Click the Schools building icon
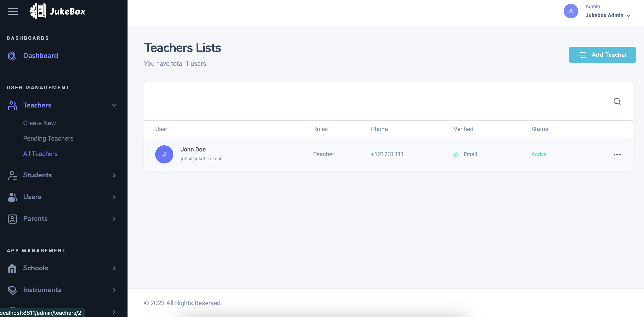This screenshot has width=644, height=317. coord(12,268)
